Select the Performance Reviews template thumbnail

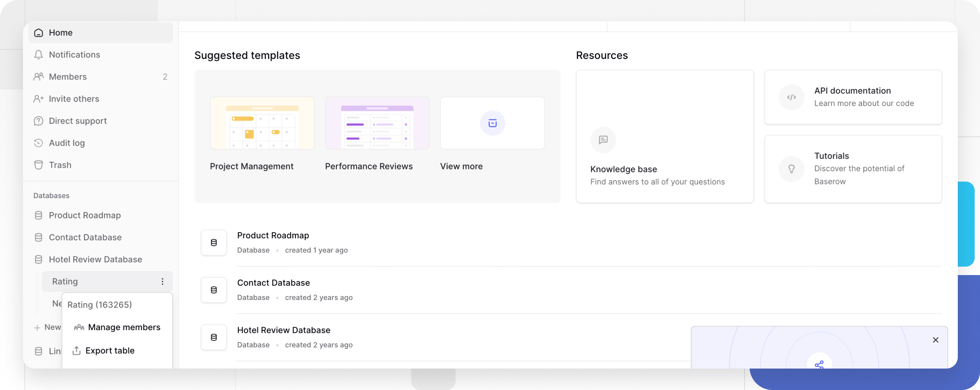click(x=377, y=123)
